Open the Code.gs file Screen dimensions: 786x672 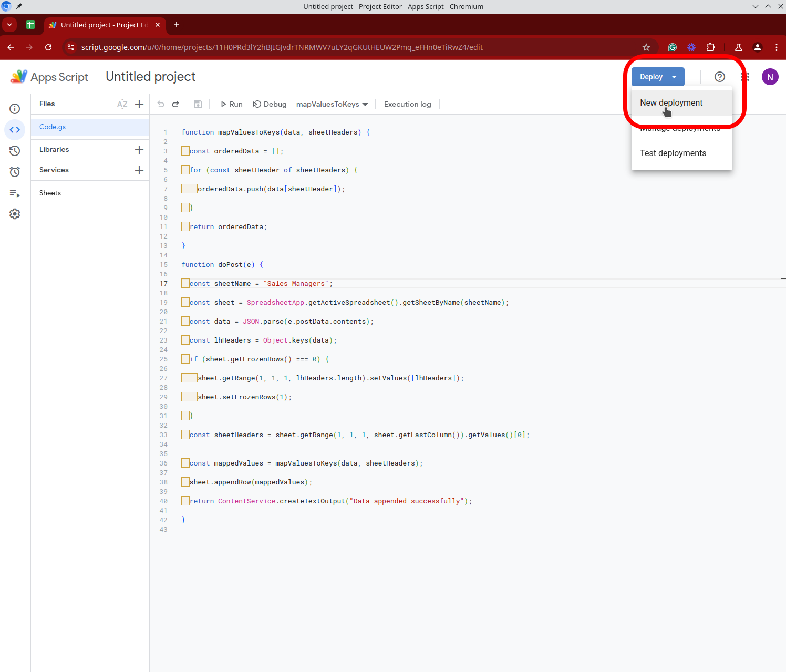click(90, 127)
